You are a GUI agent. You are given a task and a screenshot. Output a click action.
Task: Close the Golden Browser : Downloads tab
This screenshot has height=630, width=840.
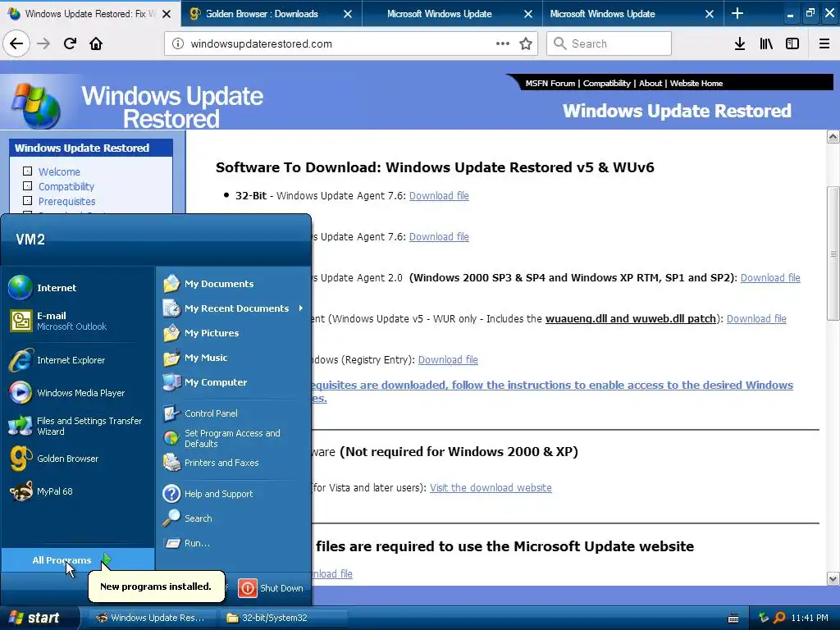click(348, 14)
